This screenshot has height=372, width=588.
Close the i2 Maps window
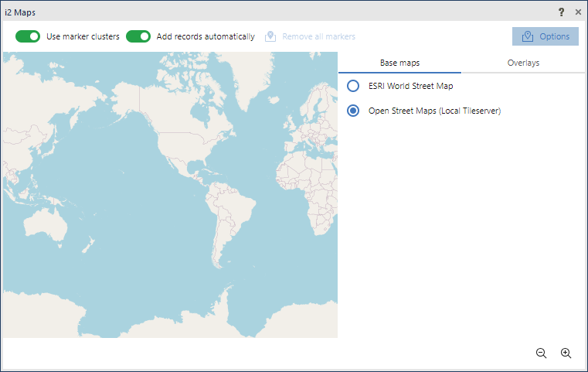[x=578, y=12]
